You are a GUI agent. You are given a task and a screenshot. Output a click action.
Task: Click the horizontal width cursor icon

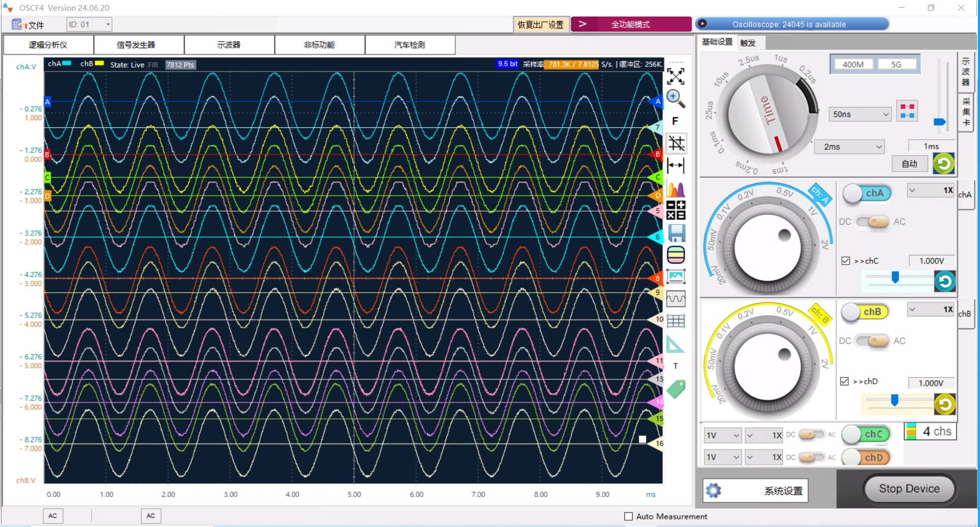pyautogui.click(x=675, y=165)
